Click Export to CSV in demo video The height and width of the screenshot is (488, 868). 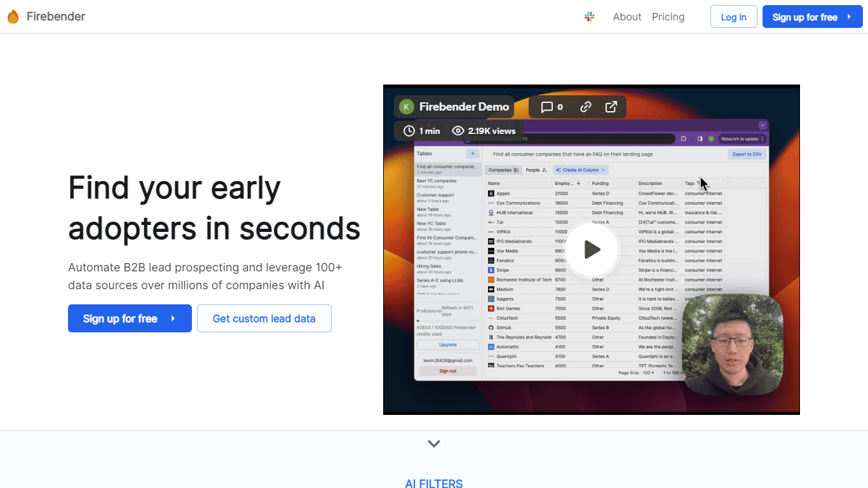pos(747,154)
